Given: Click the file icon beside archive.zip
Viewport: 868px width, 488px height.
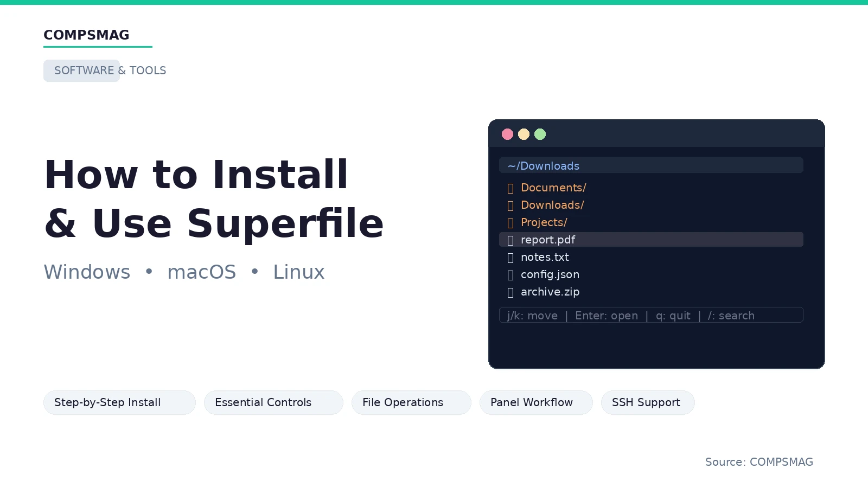Looking at the screenshot, I should pyautogui.click(x=510, y=292).
